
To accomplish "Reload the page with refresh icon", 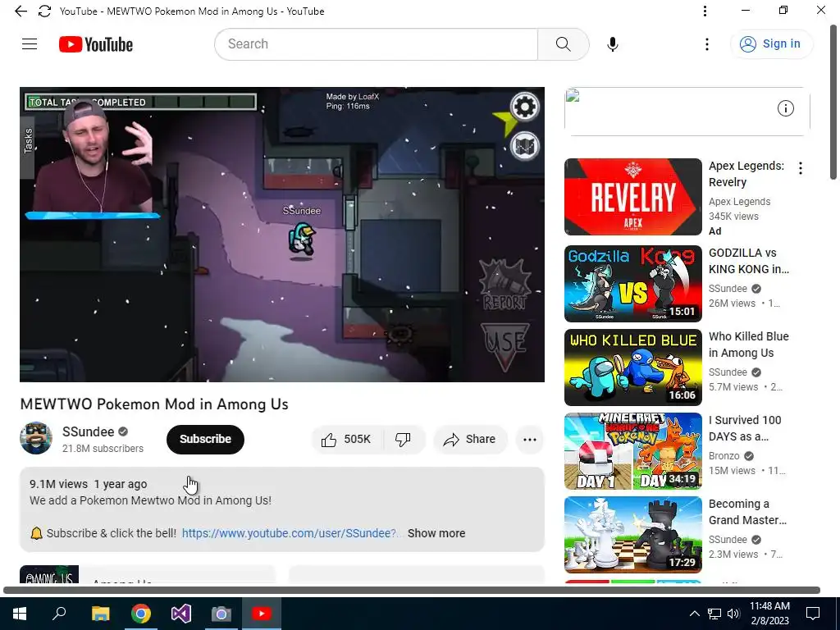I will pos(44,11).
